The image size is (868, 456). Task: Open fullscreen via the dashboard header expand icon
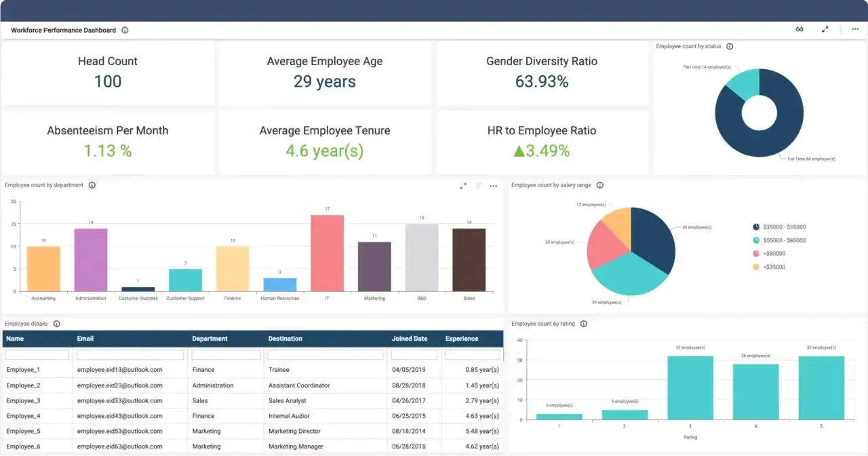coord(825,30)
